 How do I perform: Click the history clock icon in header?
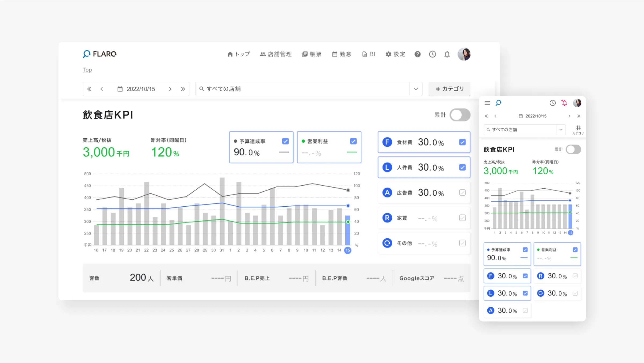coord(433,54)
